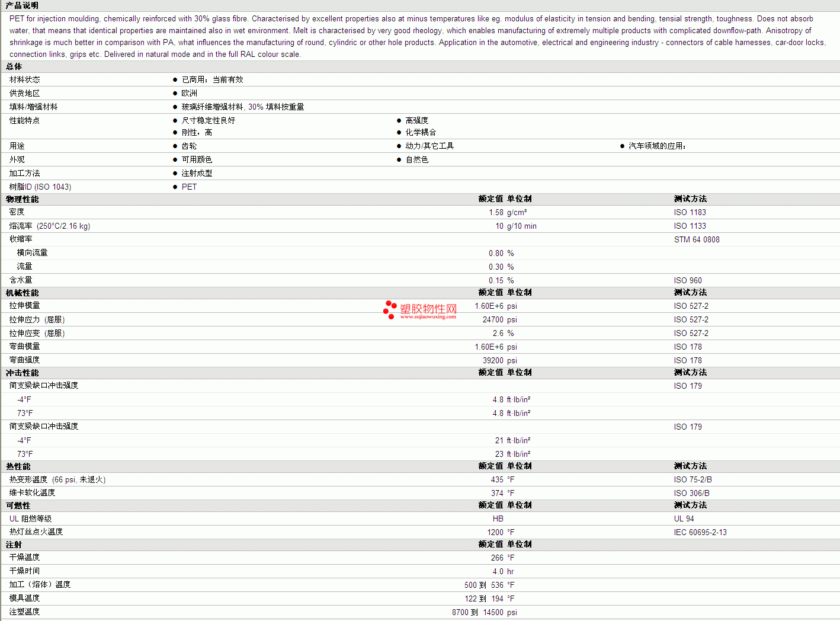
Task: Click the density value 1.58
Action: coord(496,212)
